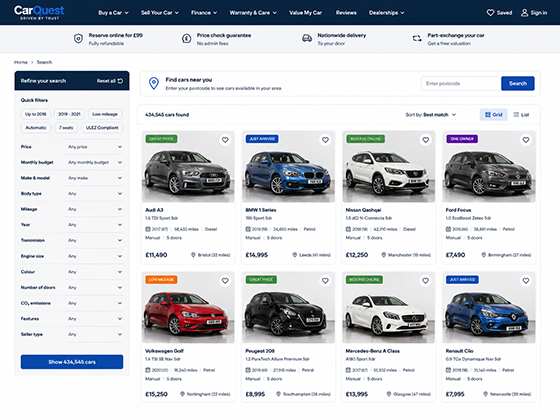Open the Reviews page
560x420 pixels.
pos(346,13)
